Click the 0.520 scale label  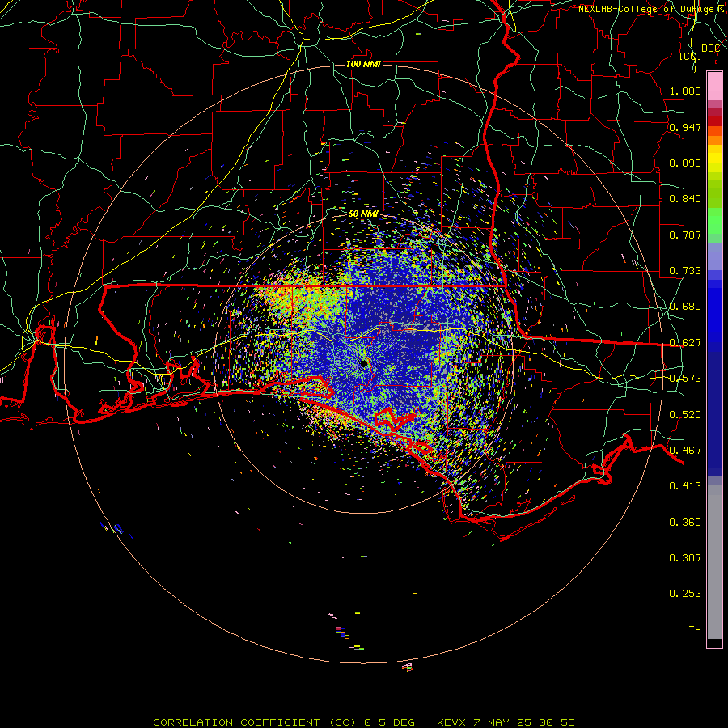click(685, 415)
